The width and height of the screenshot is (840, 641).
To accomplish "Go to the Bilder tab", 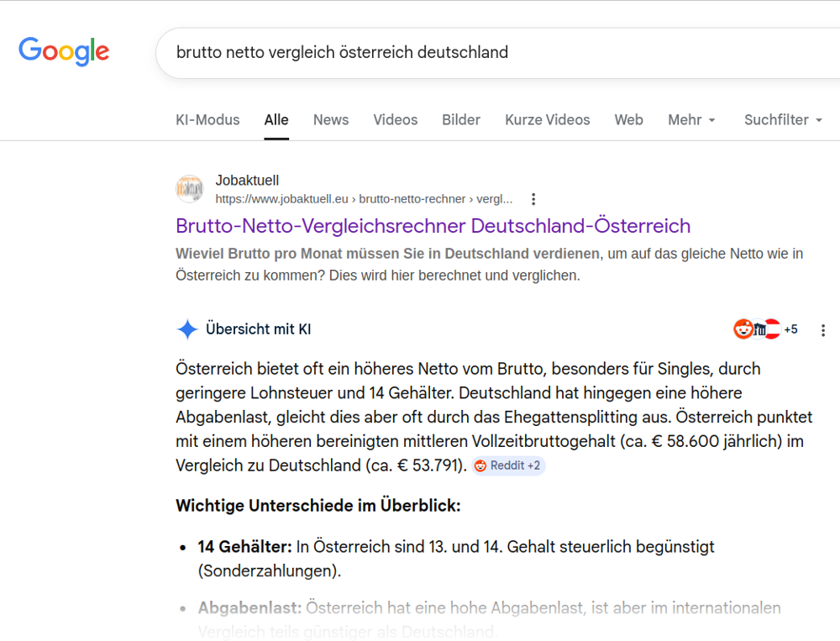I will coord(461,120).
